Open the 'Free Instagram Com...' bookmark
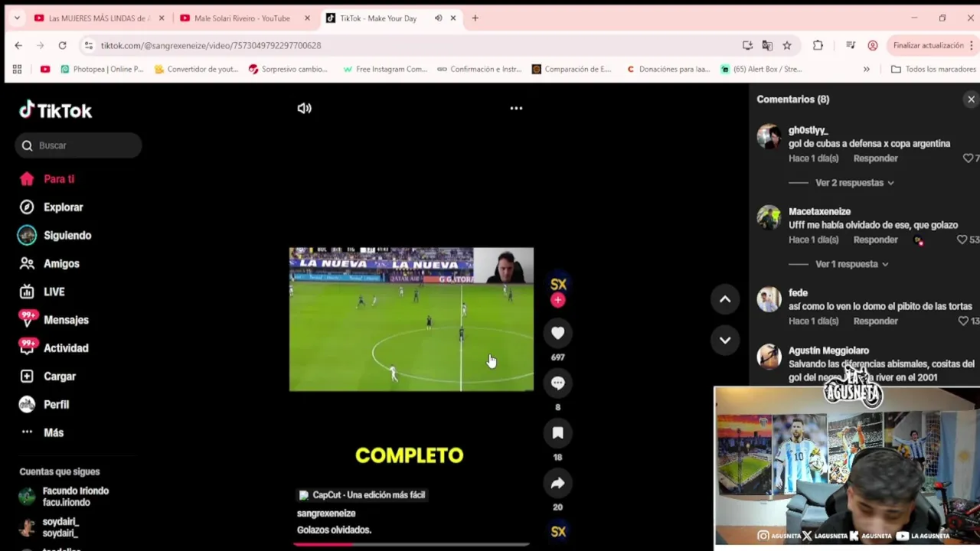Screen dimensions: 980x551 pyautogui.click(x=385, y=69)
